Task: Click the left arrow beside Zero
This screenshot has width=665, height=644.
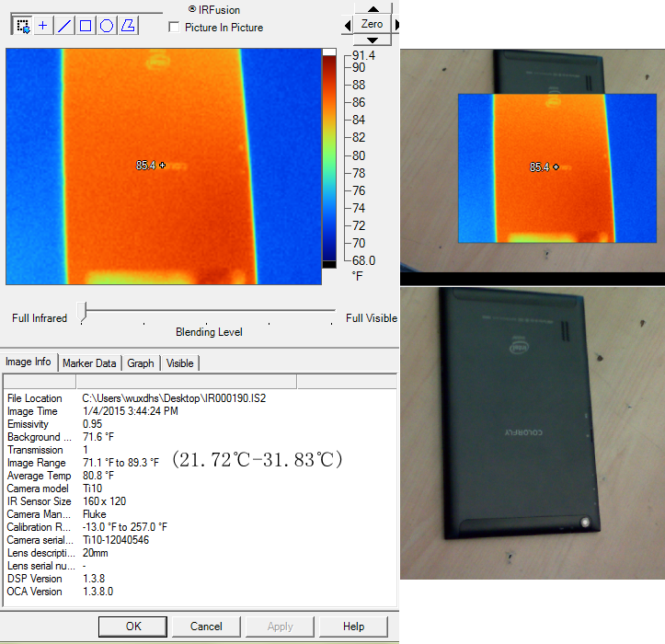Action: click(348, 25)
